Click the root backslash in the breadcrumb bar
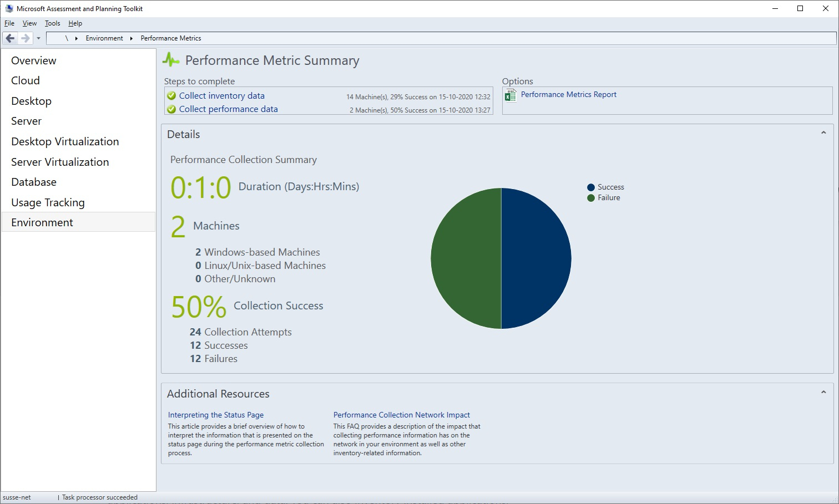839x504 pixels. pos(66,38)
